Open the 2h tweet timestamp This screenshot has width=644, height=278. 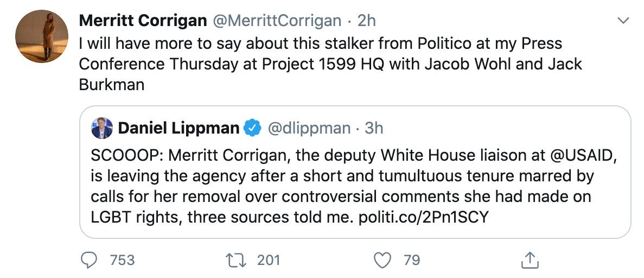click(x=366, y=21)
